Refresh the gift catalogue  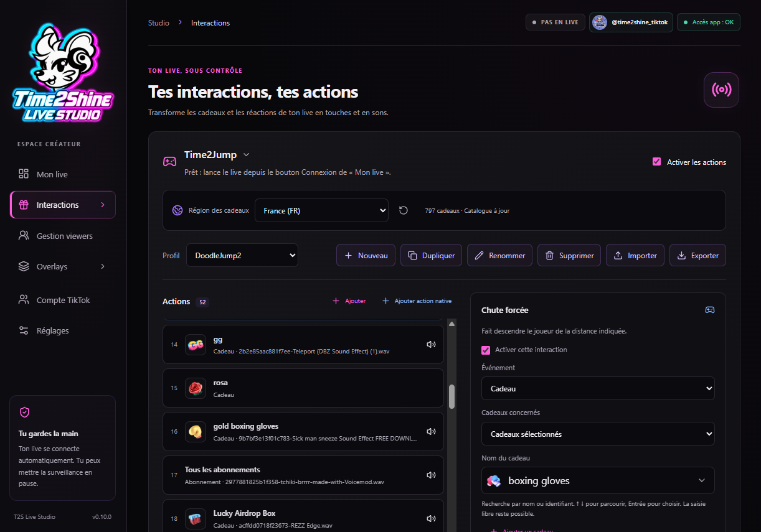click(404, 210)
